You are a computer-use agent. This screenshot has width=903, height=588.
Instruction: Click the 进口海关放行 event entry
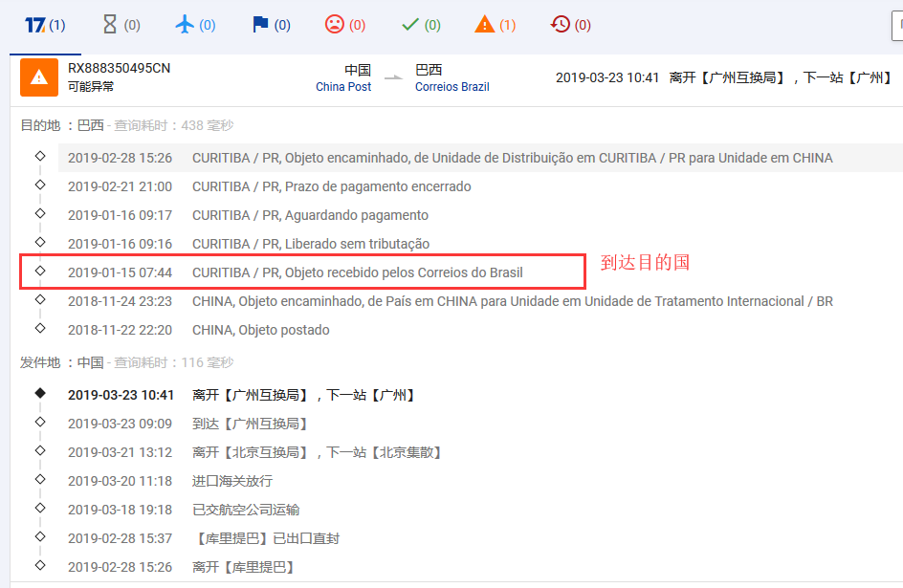(232, 481)
